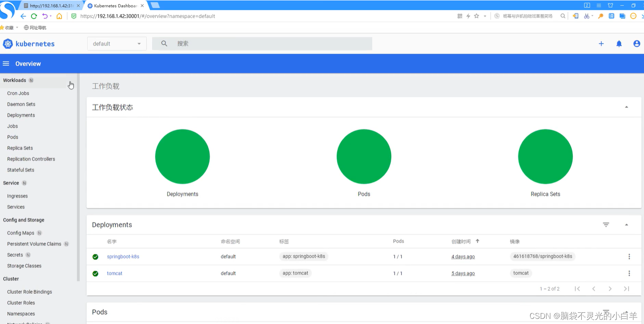Reload the page with refresh icon
The image size is (644, 324).
(x=34, y=16)
